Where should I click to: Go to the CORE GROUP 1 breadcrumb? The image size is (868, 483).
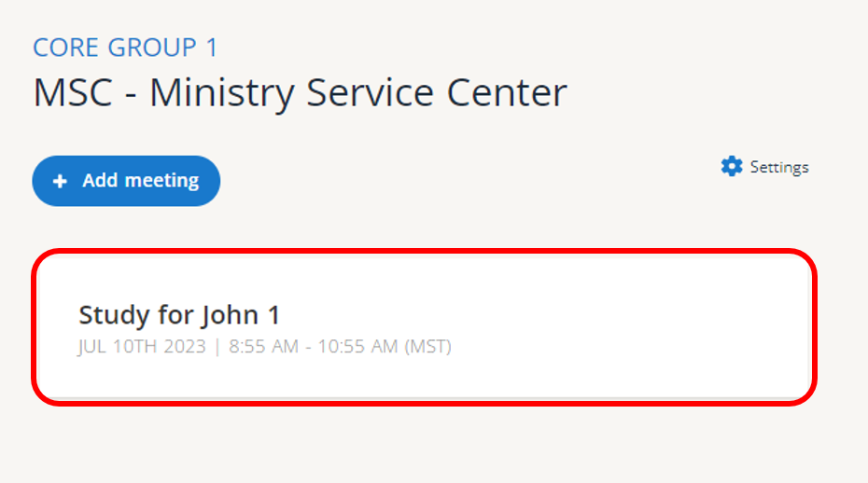point(125,48)
